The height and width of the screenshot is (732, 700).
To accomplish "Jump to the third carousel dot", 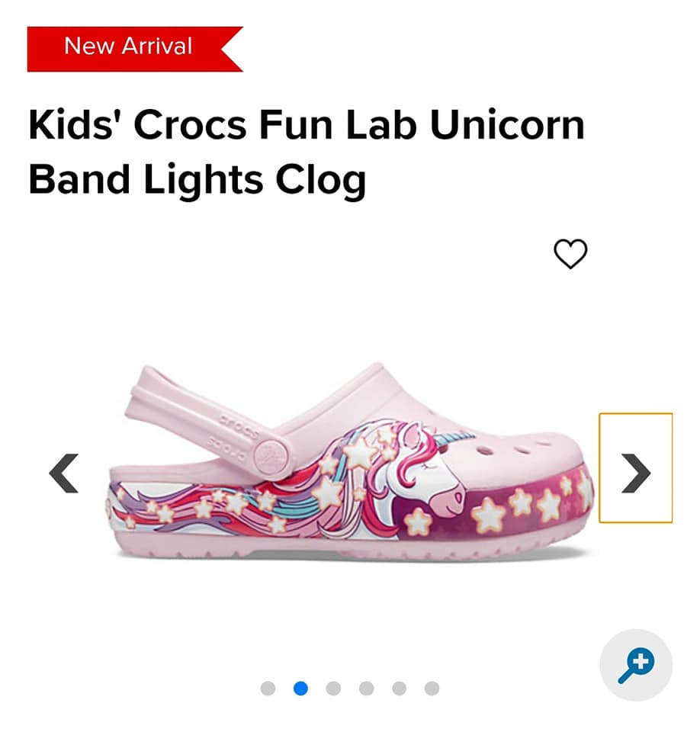I will point(333,688).
